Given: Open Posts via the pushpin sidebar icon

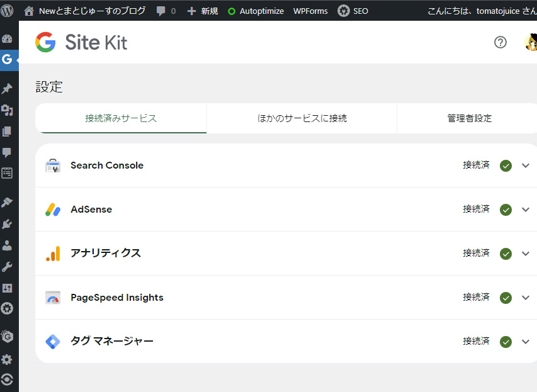Looking at the screenshot, I should point(7,88).
